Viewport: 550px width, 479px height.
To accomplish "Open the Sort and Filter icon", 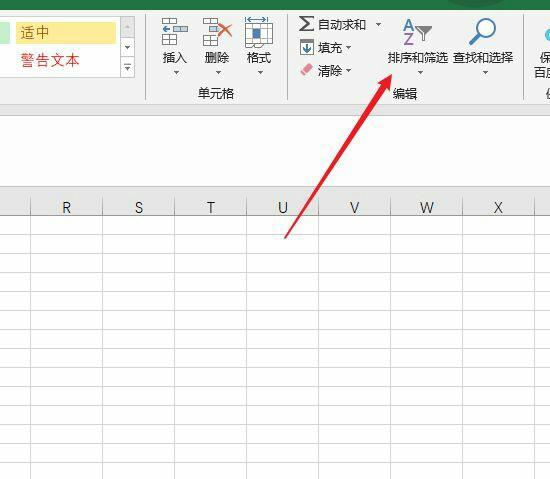I will click(417, 32).
